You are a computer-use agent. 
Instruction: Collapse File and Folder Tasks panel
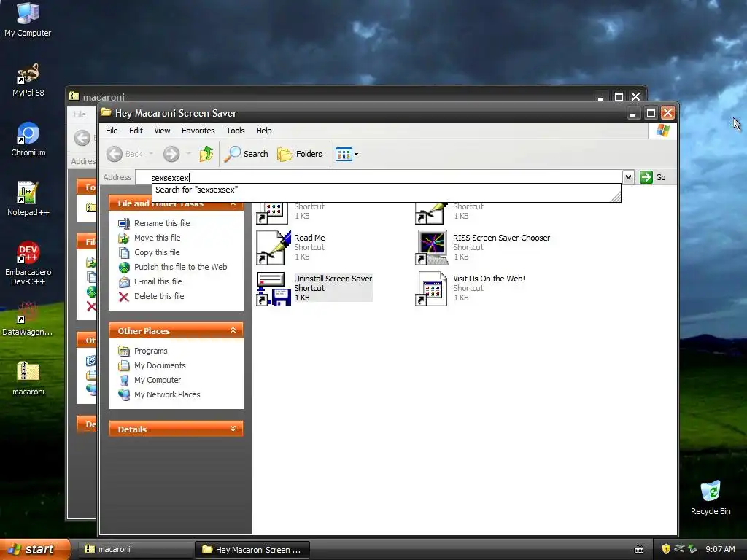click(x=233, y=204)
